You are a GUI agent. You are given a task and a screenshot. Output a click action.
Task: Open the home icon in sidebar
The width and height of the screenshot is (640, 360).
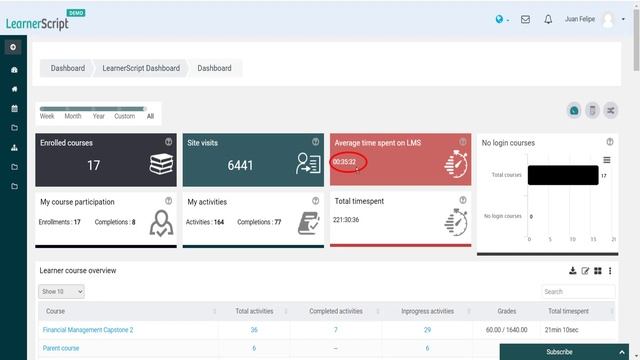[x=14, y=89]
